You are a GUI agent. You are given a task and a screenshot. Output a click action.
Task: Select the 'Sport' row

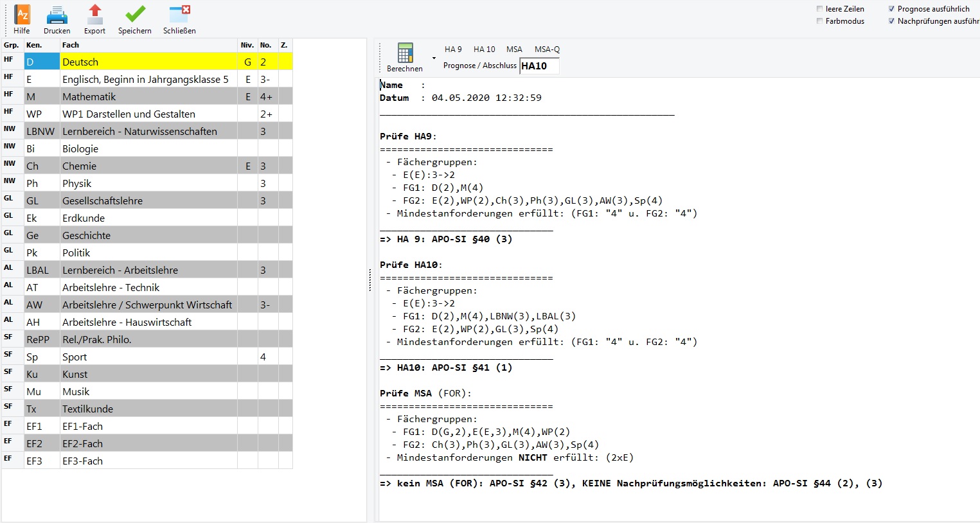147,357
